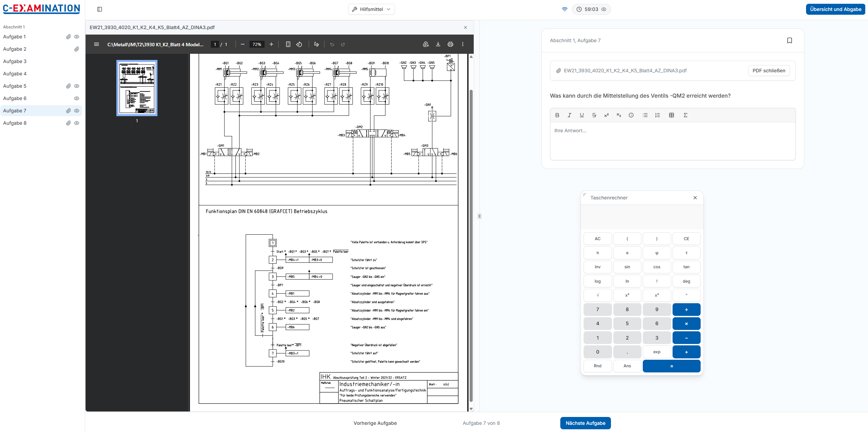Viewport: 868px width, 431px height.
Task: Toggle eye icon for Aufgabe 5
Action: 77,86
